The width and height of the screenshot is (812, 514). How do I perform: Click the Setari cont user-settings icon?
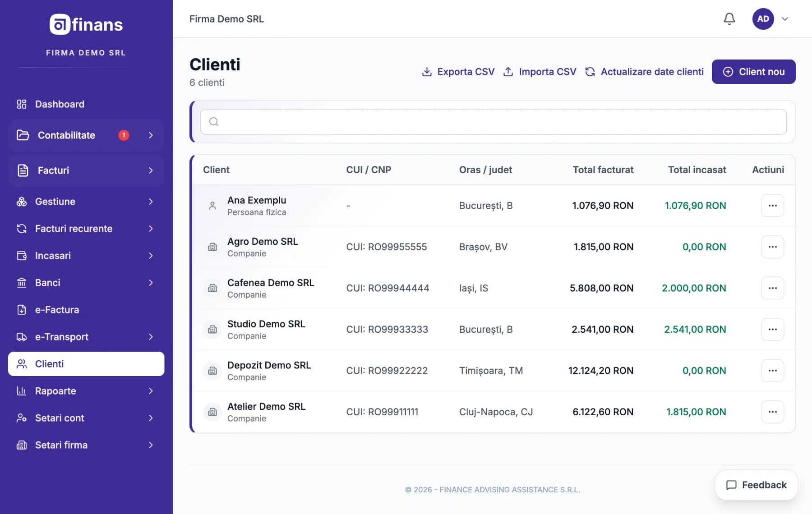[22, 418]
